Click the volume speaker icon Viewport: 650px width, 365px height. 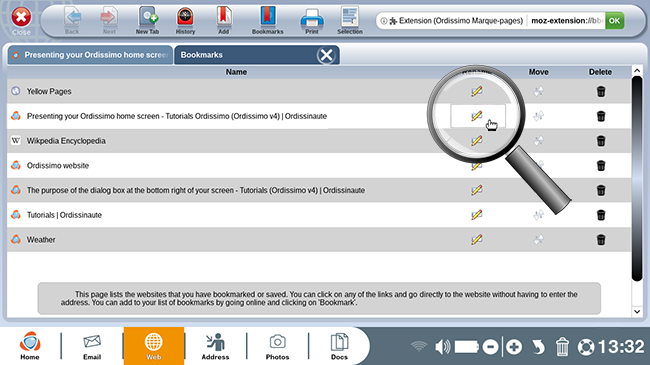coord(442,347)
